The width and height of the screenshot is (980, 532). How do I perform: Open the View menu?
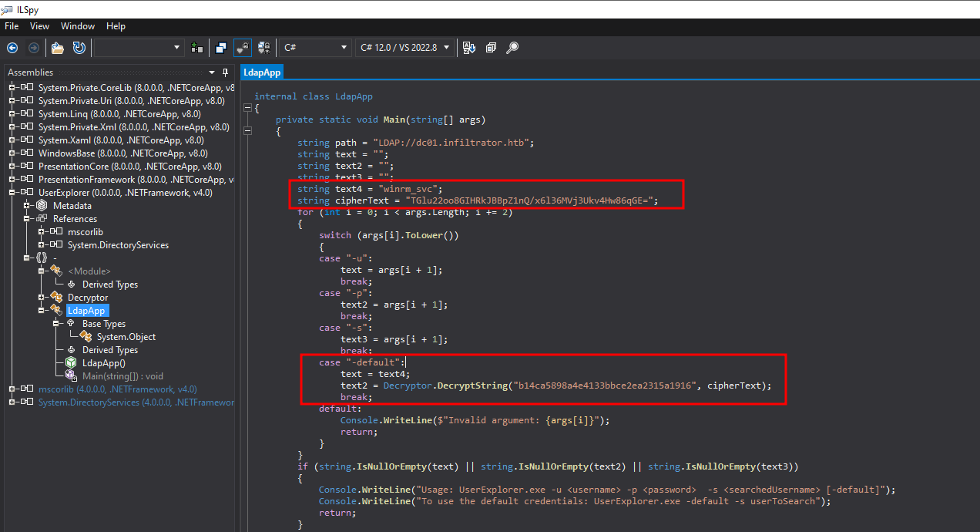point(39,26)
